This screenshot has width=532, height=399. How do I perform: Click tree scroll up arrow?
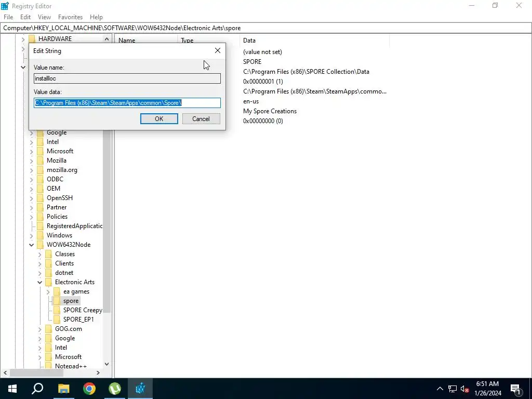107,39
